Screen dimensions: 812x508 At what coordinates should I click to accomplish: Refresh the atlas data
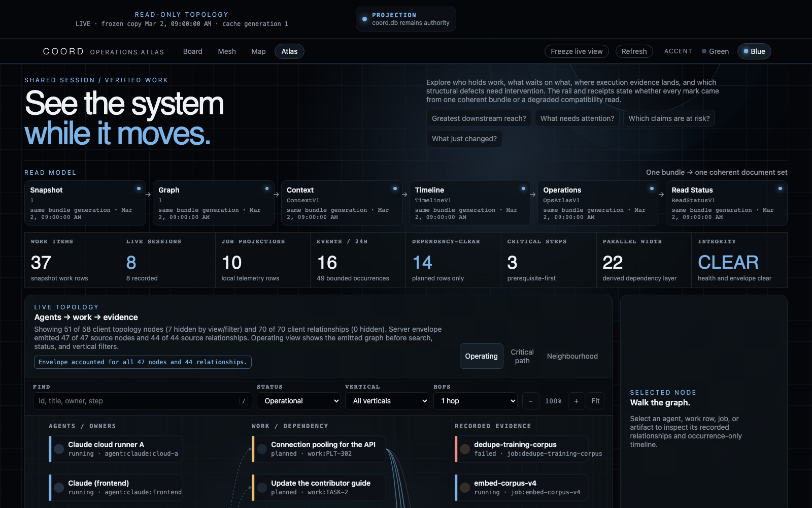point(634,51)
